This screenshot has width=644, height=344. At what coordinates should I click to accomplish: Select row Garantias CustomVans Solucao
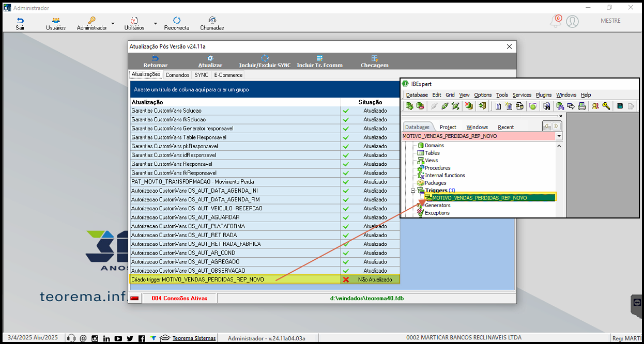pyautogui.click(x=265, y=111)
